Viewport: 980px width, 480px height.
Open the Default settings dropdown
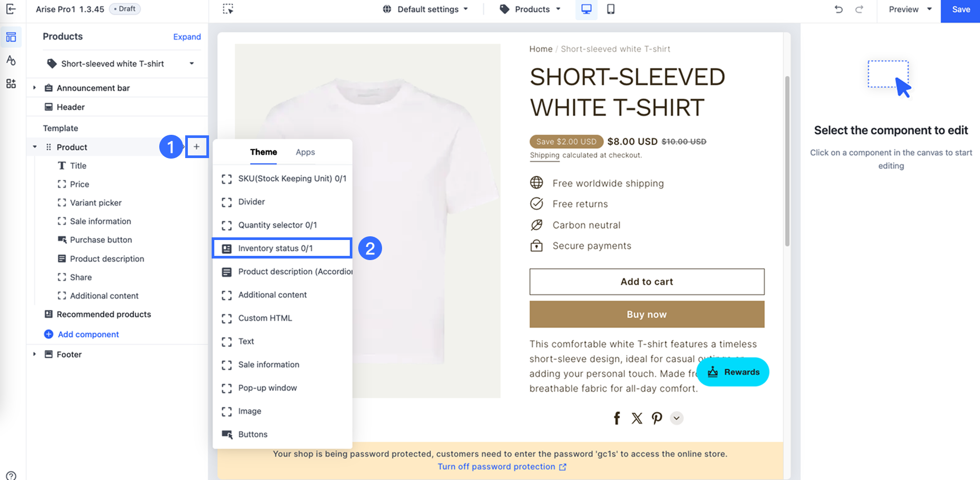[x=426, y=9]
